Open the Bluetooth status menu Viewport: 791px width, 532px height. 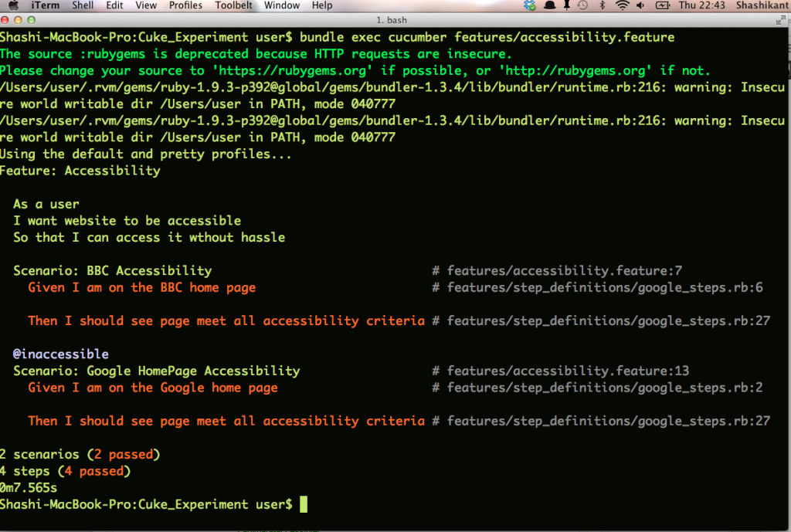(602, 5)
